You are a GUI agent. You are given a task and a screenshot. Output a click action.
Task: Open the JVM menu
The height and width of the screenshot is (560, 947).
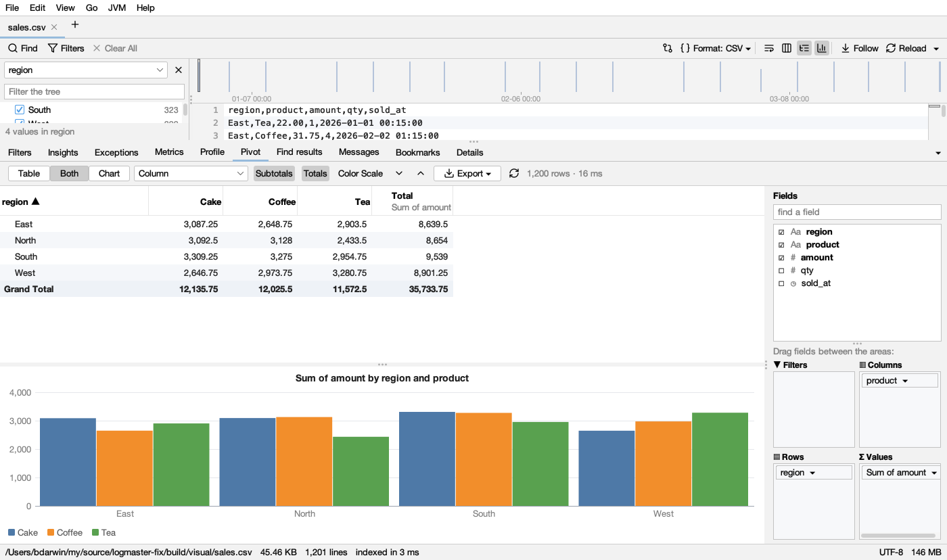117,7
